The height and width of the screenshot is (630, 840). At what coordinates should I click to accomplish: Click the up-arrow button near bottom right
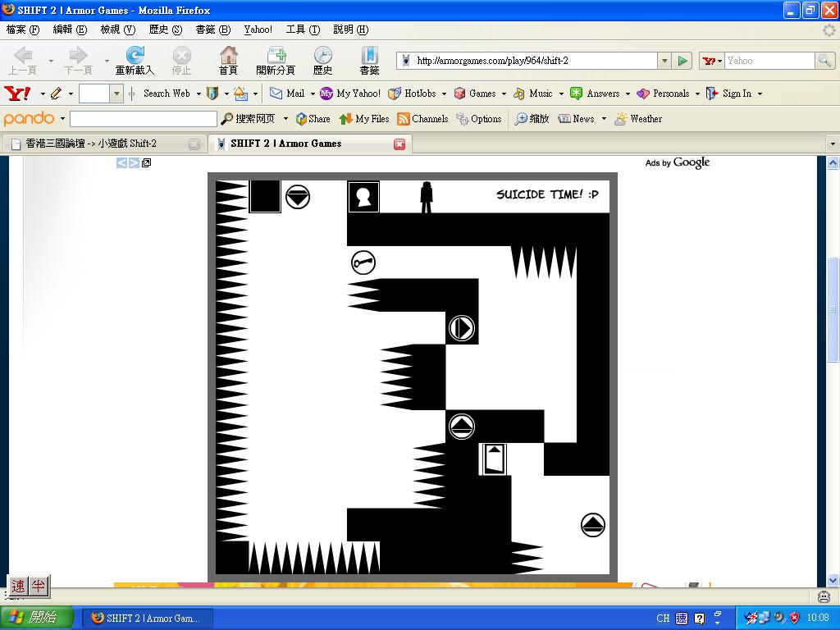(593, 525)
